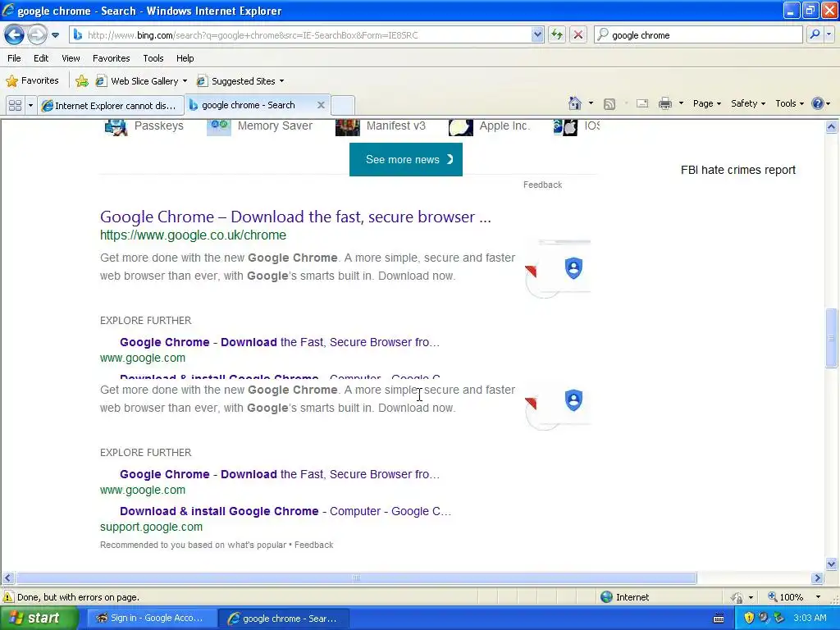Click Add to Favorites Bar icon
This screenshot has width=840, height=630.
coord(82,81)
